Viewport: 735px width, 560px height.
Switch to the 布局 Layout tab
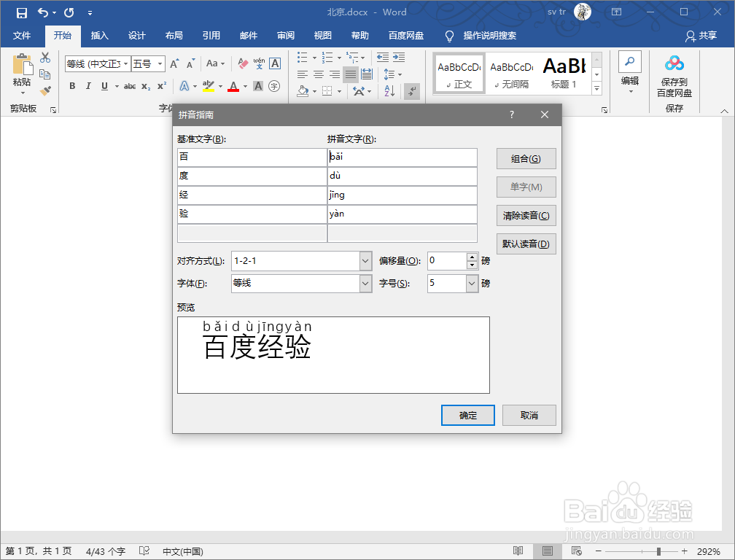tap(174, 36)
